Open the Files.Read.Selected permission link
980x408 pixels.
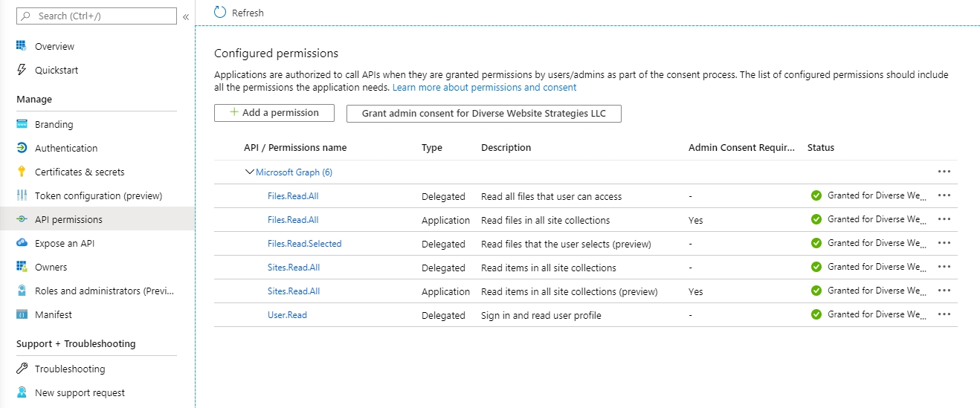[304, 243]
